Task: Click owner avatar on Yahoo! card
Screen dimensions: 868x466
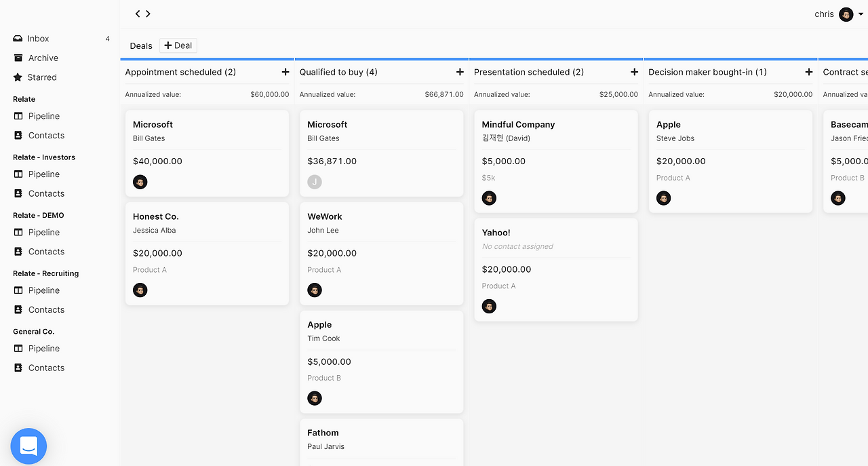Action: 489,306
